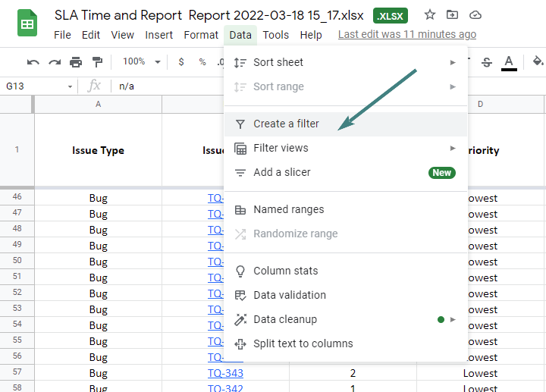Select the paint format roller icon
Viewport: 546px width, 392px height.
[97, 62]
